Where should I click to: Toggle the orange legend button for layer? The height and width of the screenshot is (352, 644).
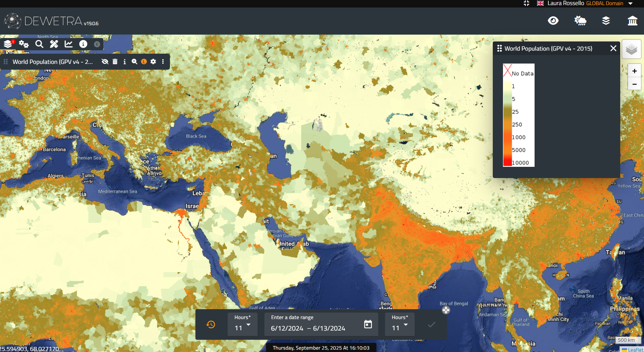(144, 61)
